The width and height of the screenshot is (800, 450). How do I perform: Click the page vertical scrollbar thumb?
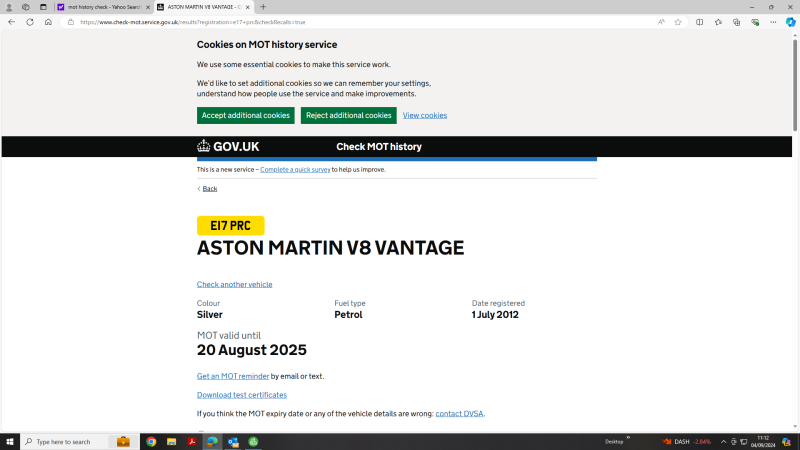[795, 85]
